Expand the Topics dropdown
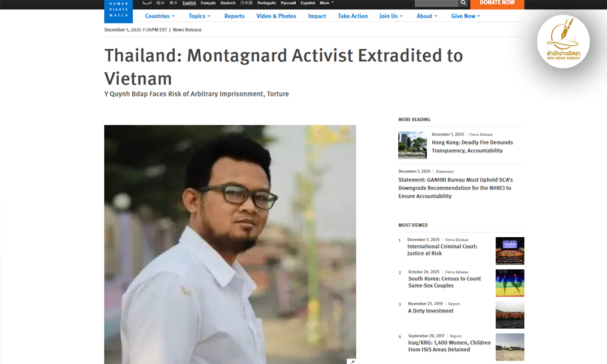The width and height of the screenshot is (607, 364). (199, 16)
